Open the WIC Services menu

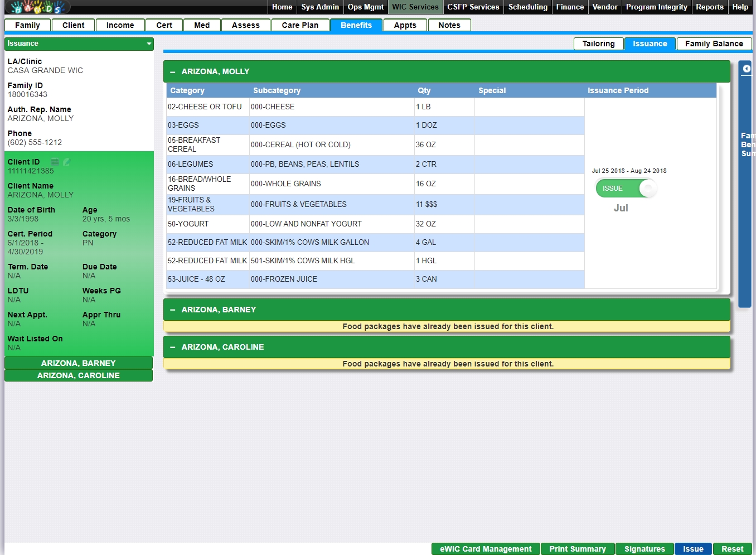(415, 7)
